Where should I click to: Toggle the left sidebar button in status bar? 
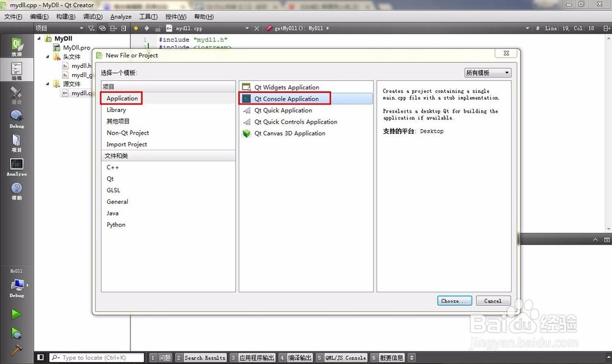coord(40,357)
